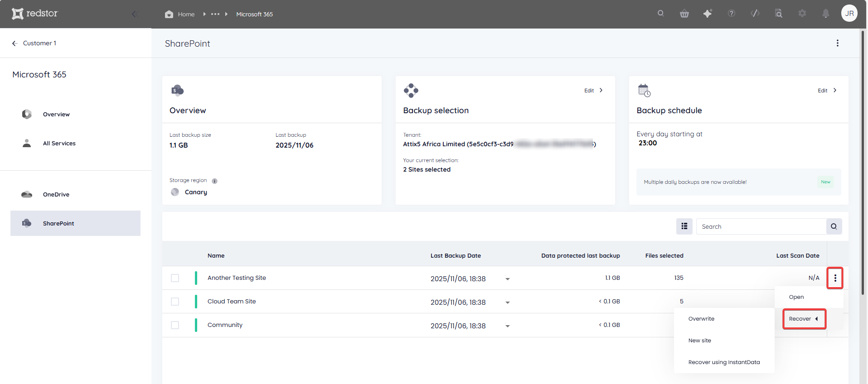The image size is (868, 384).
Task: Click the Backup selection card icon
Action: 411,90
